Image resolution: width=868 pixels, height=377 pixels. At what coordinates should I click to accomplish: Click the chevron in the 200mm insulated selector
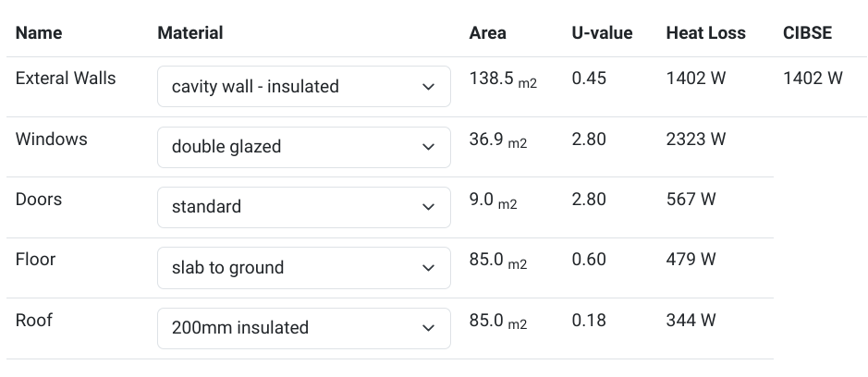428,328
